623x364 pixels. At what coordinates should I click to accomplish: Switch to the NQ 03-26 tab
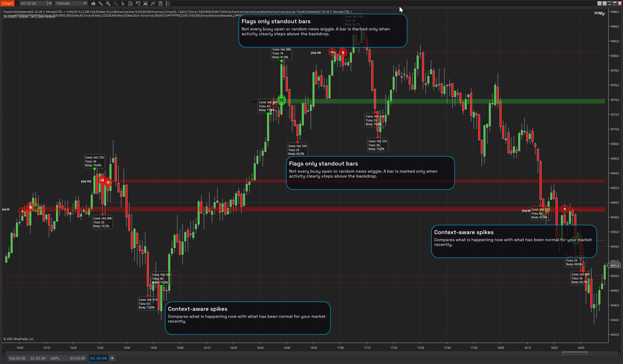(17, 358)
